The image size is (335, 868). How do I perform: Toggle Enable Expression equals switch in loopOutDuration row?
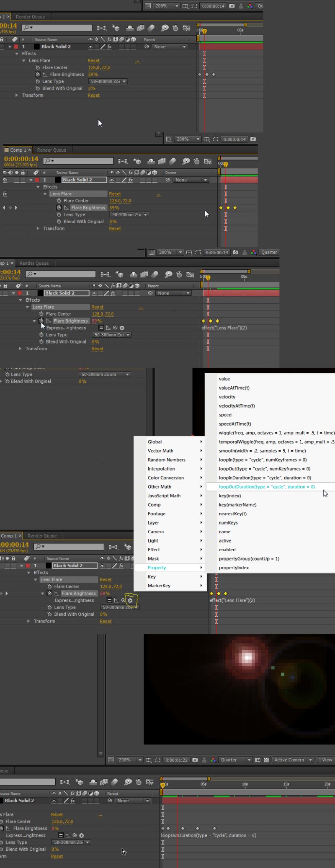61,835
